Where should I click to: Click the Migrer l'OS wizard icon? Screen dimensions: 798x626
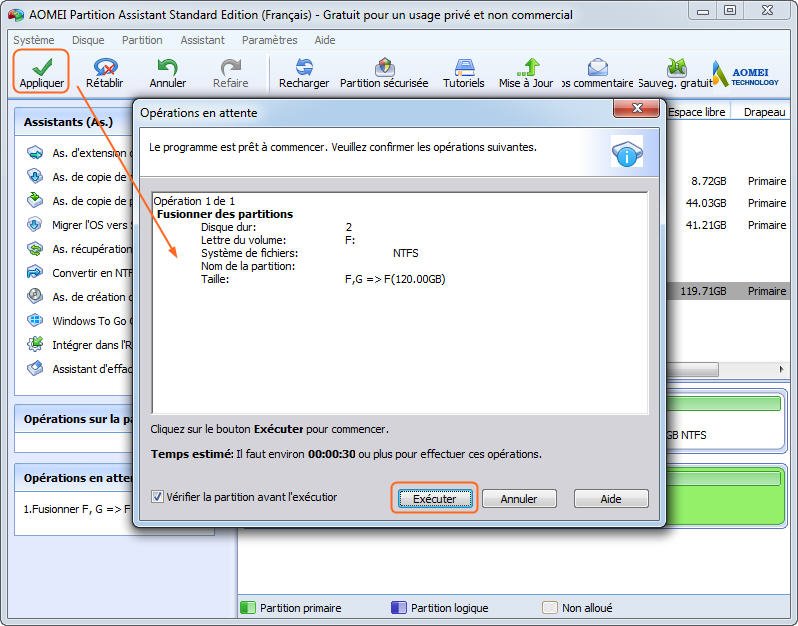point(35,224)
